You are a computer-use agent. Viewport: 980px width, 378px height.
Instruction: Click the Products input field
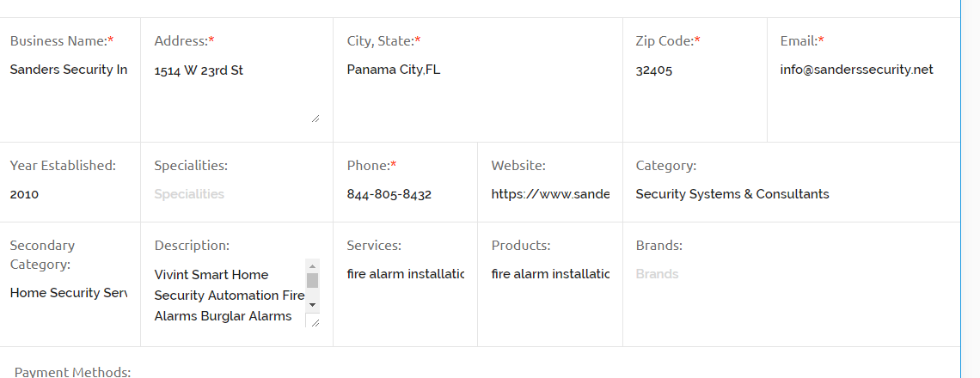(550, 274)
